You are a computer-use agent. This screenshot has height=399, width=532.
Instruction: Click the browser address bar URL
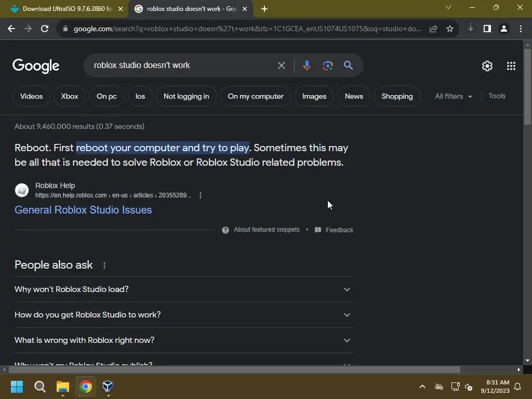click(x=247, y=29)
